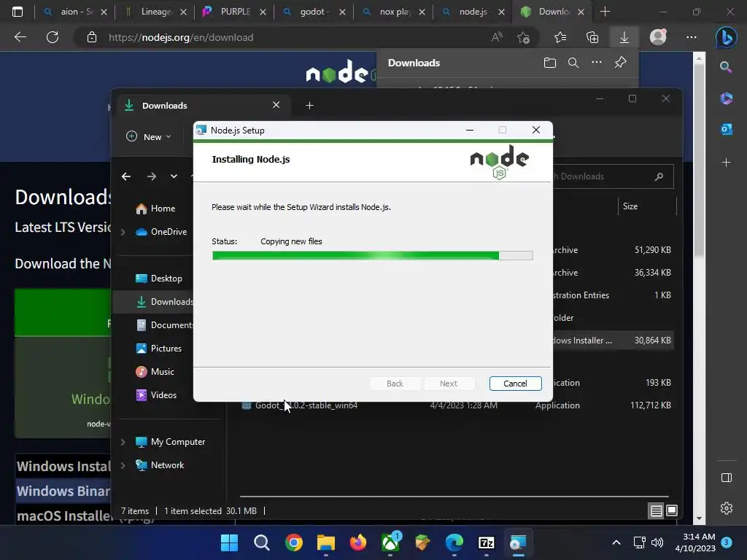
Task: Toggle the Edge Downloads toolbar button
Action: coord(624,37)
